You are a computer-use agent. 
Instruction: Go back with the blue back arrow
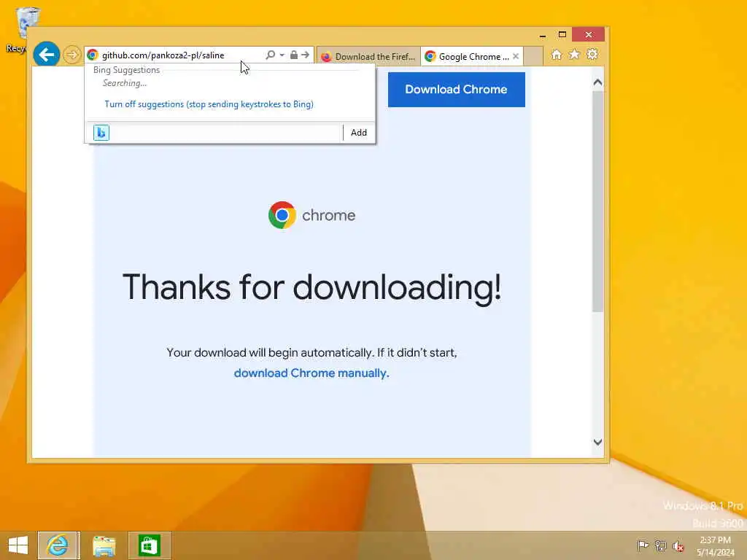[46, 55]
